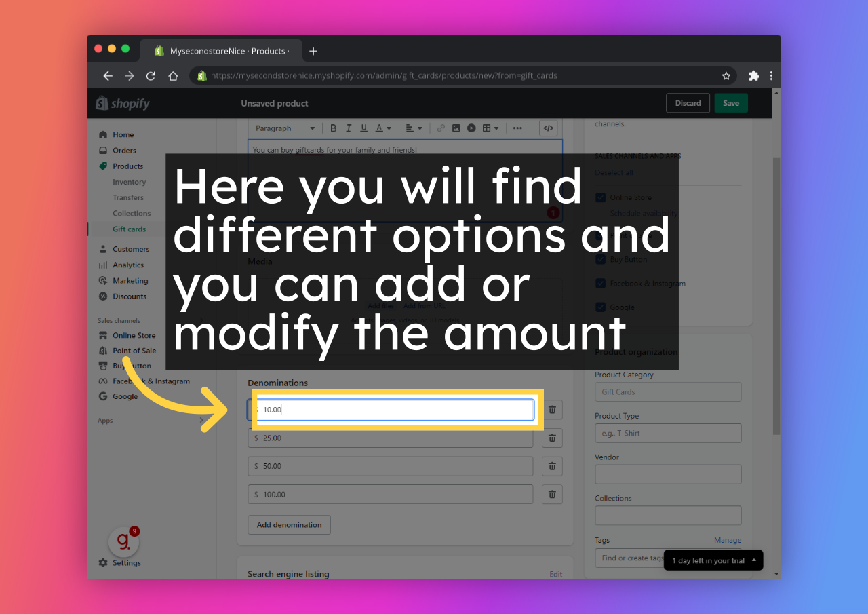Open the Products section
The image size is (868, 614).
(x=121, y=166)
